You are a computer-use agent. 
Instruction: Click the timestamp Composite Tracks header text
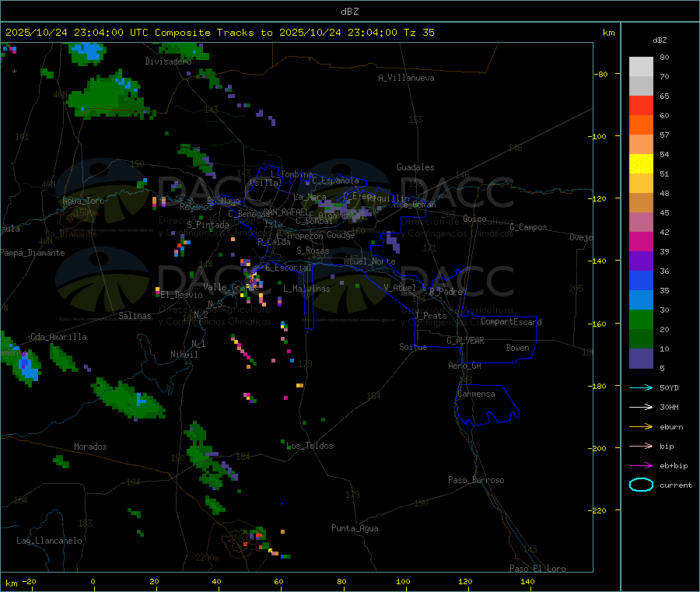point(219,33)
